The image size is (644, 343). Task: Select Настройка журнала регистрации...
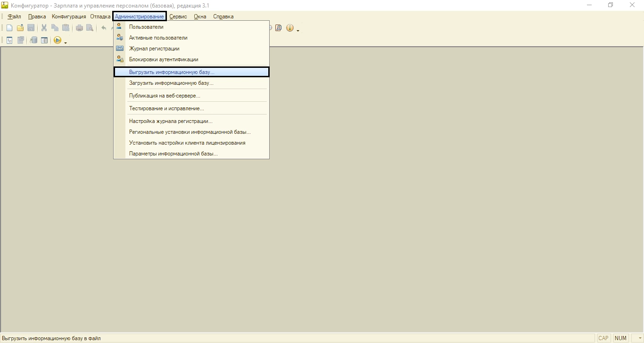191,121
